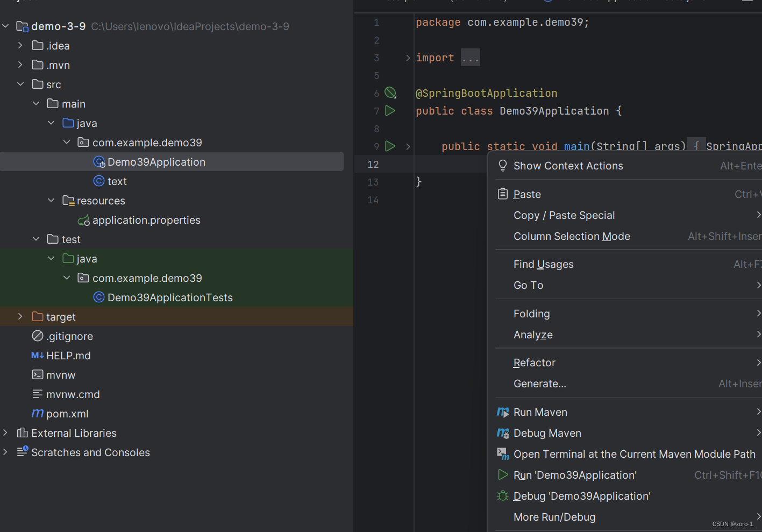Click the orange target folder icon
762x532 pixels.
coord(38,317)
